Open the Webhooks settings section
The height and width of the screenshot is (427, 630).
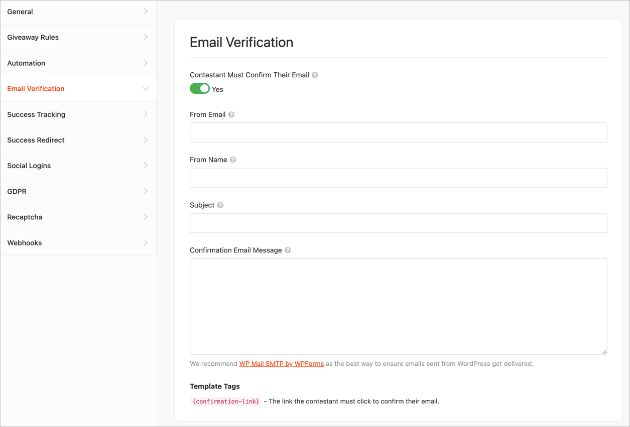click(25, 243)
